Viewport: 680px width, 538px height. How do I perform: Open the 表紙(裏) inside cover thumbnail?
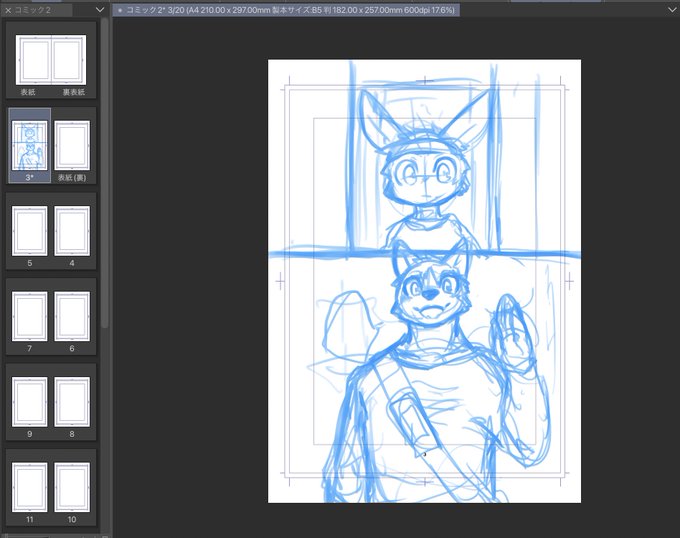(72, 145)
